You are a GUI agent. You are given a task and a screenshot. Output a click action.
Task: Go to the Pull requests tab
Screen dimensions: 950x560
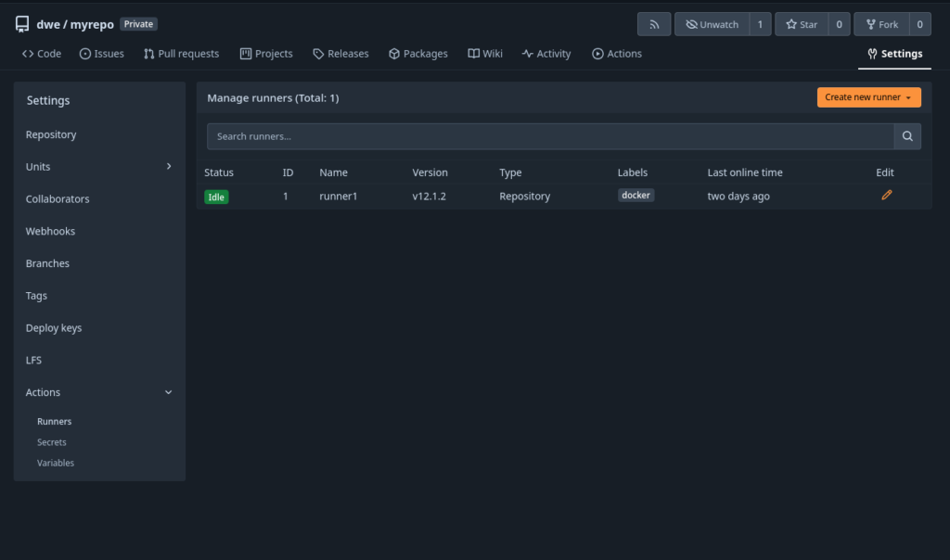(x=182, y=54)
